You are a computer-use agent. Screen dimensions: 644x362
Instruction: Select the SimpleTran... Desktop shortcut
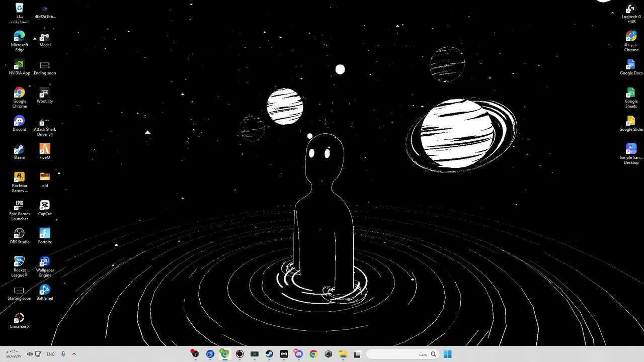click(x=631, y=154)
